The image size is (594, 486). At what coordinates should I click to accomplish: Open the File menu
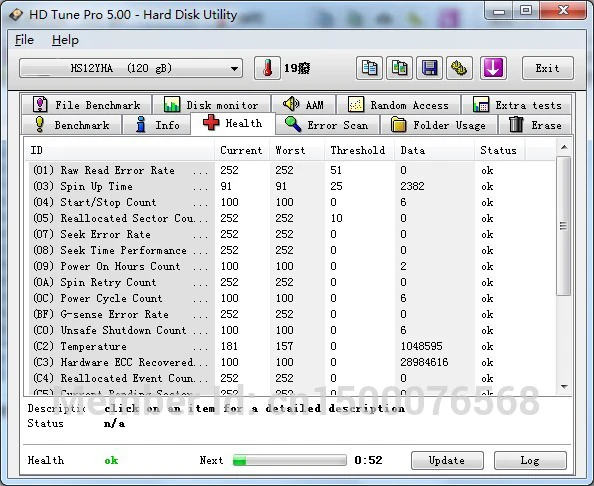(x=24, y=40)
